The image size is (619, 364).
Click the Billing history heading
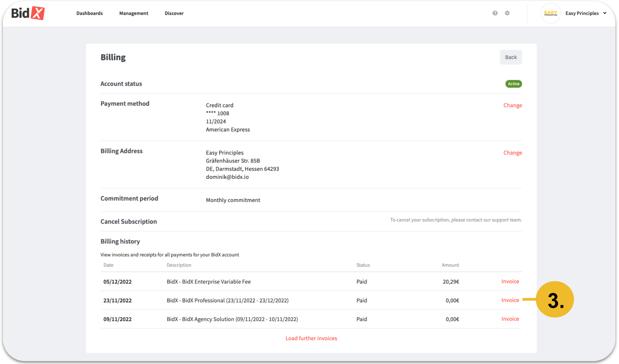click(120, 241)
